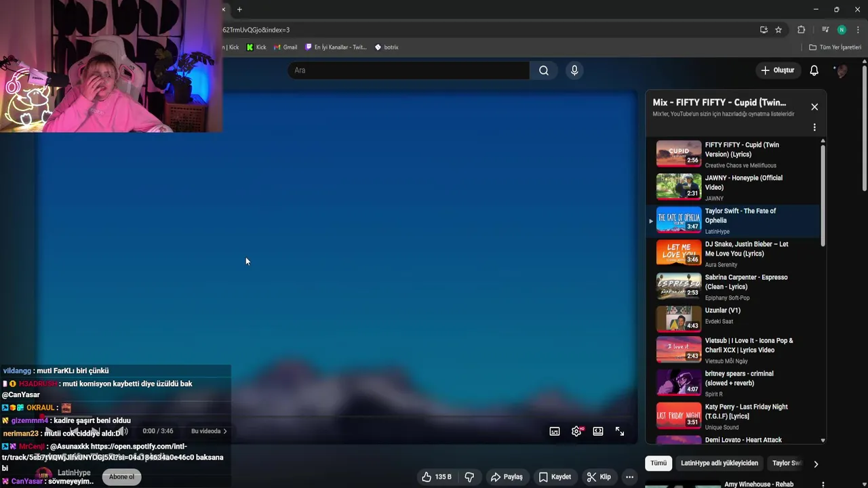Screen dimensions: 868x488
Task: Click into the Ara search field
Action: (x=408, y=70)
